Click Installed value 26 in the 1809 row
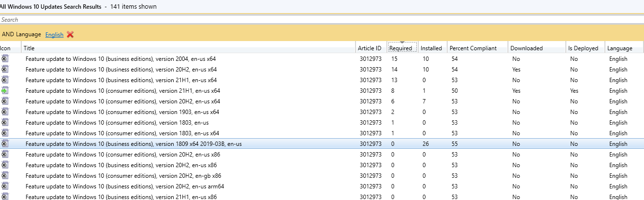The image size is (644, 200). (425, 144)
